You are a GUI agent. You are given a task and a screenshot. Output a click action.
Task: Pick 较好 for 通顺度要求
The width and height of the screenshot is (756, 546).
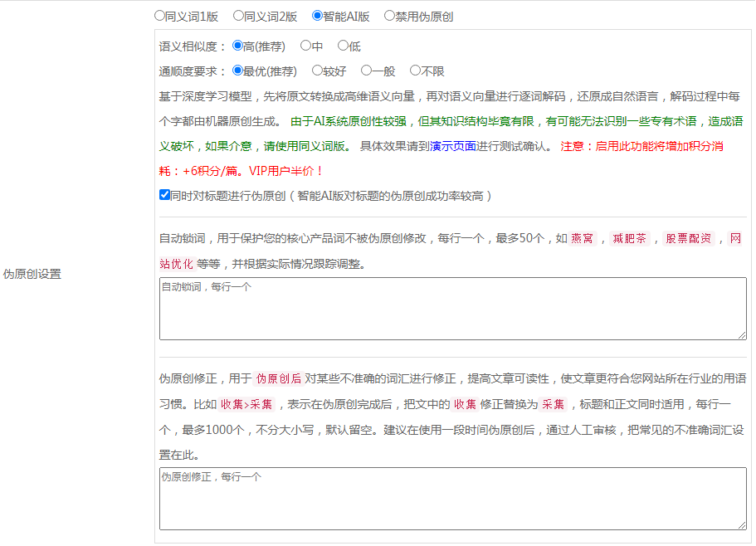pyautogui.click(x=317, y=71)
